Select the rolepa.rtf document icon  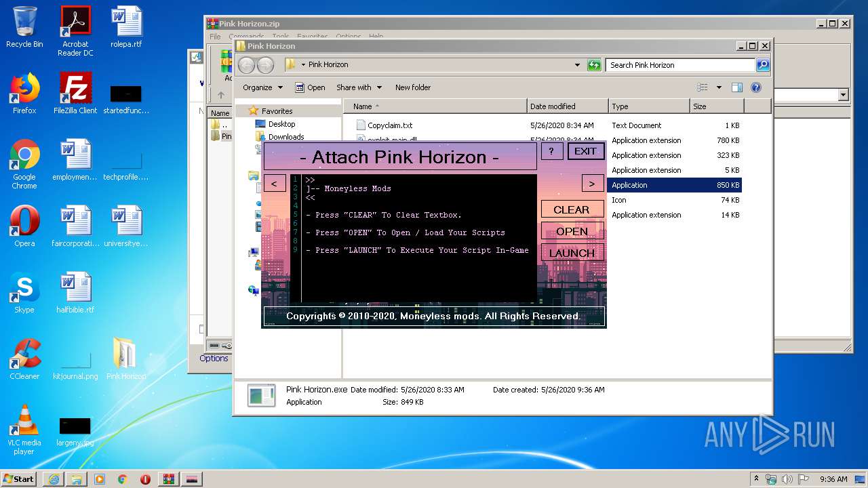click(x=126, y=27)
